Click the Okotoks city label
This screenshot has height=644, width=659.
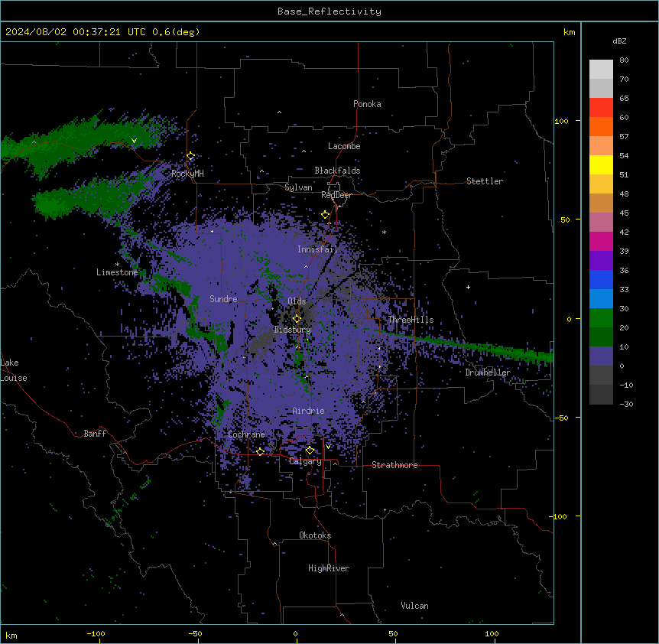click(315, 535)
